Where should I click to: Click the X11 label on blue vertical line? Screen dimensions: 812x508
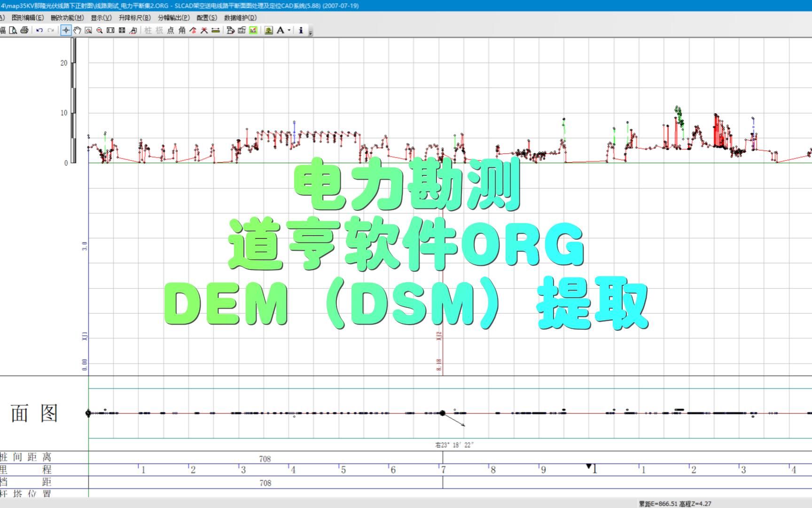[x=85, y=336]
